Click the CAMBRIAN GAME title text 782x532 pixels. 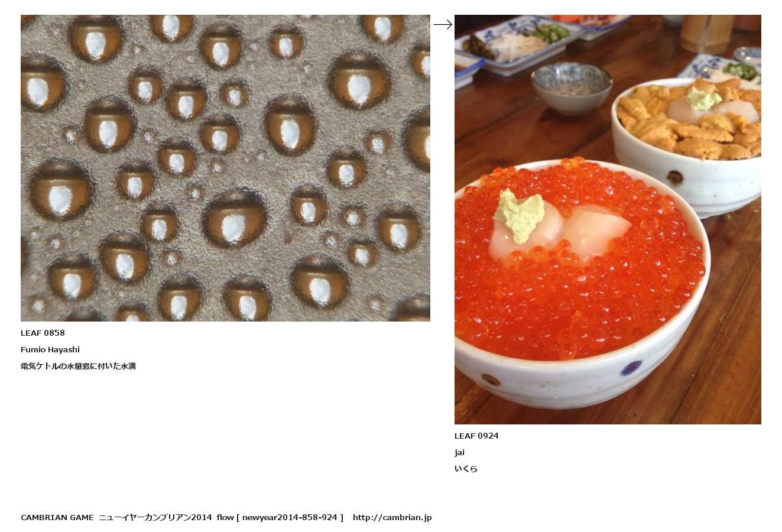(57, 517)
